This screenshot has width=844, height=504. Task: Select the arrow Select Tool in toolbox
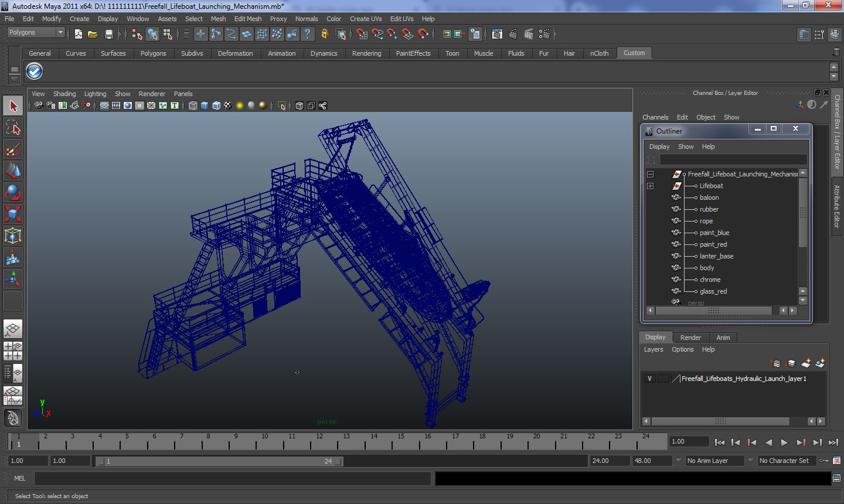pyautogui.click(x=13, y=106)
